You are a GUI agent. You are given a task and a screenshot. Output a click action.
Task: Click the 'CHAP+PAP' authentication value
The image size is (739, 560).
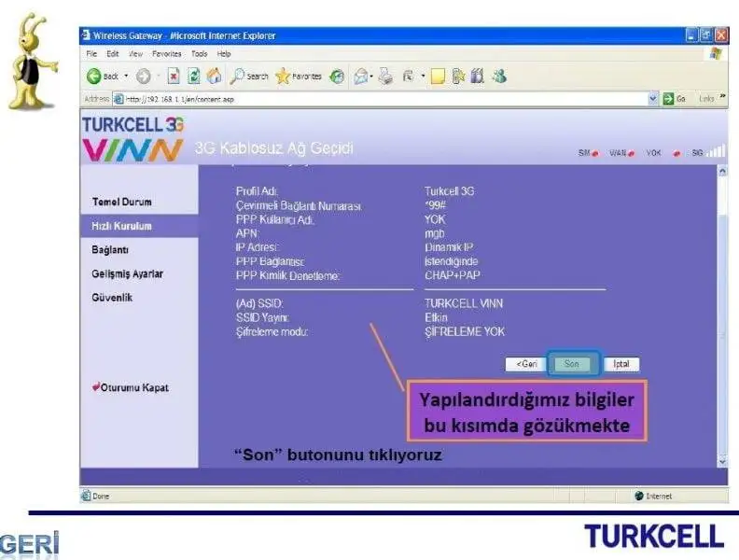(452, 275)
